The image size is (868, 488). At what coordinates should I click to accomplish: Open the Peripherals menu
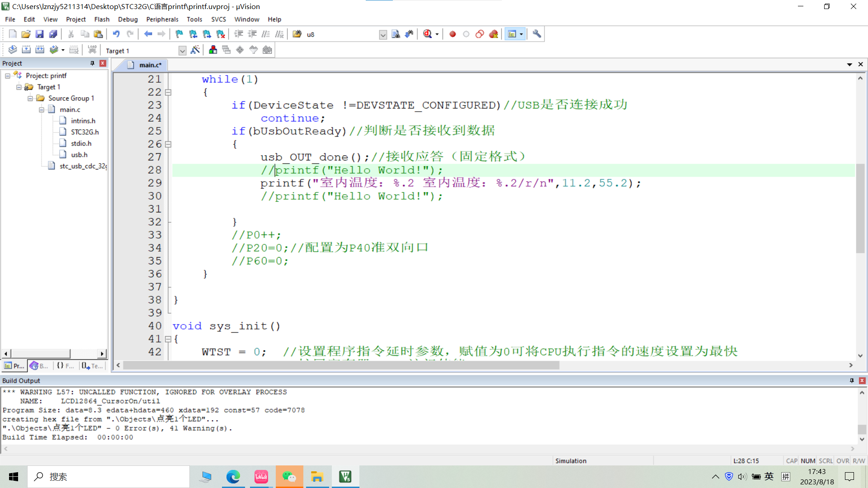(162, 19)
